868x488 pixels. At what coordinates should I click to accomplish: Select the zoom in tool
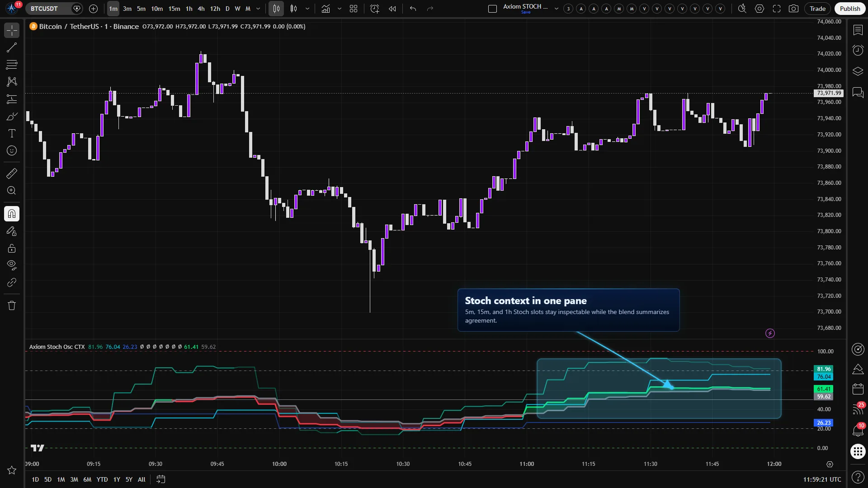click(12, 190)
